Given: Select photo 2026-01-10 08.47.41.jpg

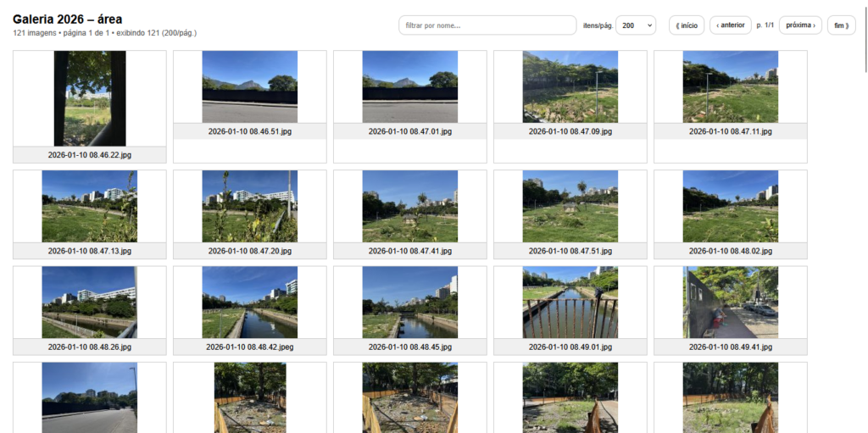Looking at the screenshot, I should coord(409,207).
